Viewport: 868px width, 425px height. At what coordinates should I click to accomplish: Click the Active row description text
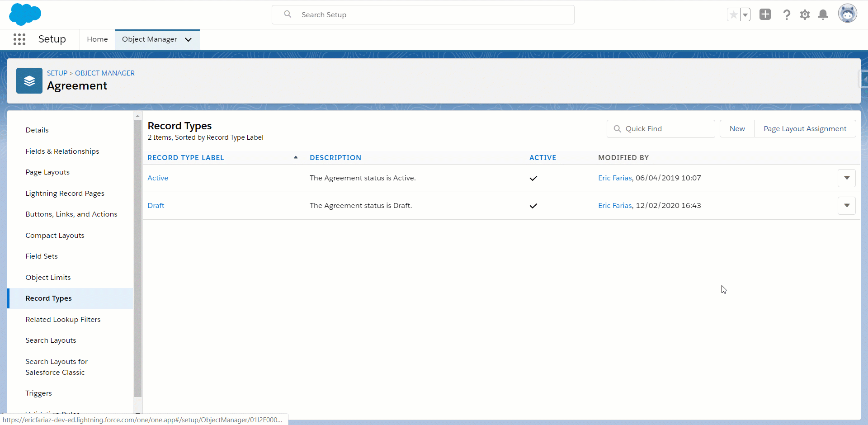pos(363,178)
